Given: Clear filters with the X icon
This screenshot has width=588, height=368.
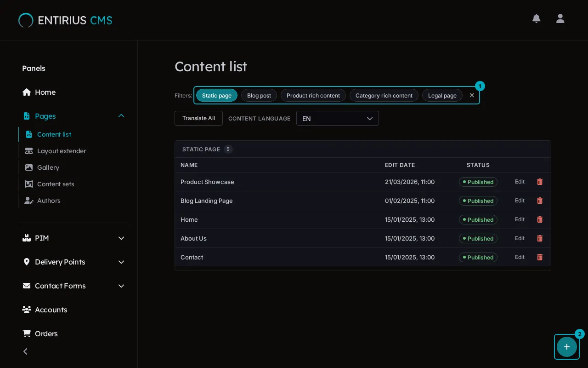Looking at the screenshot, I should pos(472,95).
